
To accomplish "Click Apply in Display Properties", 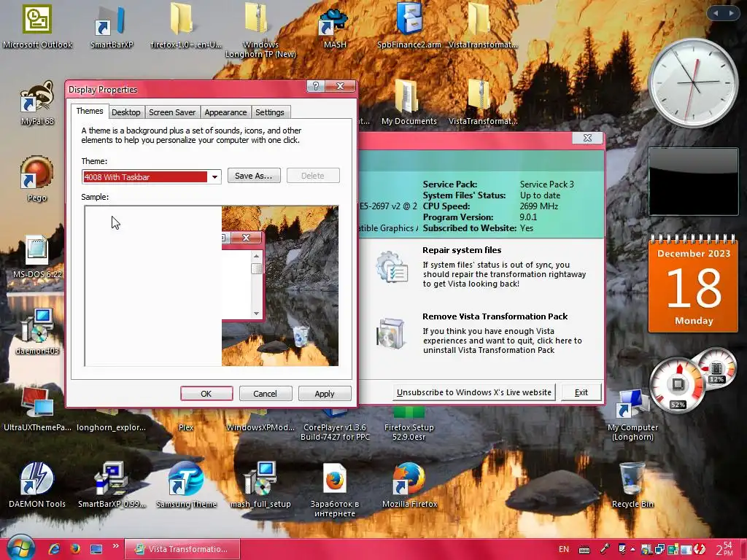I will 325,394.
